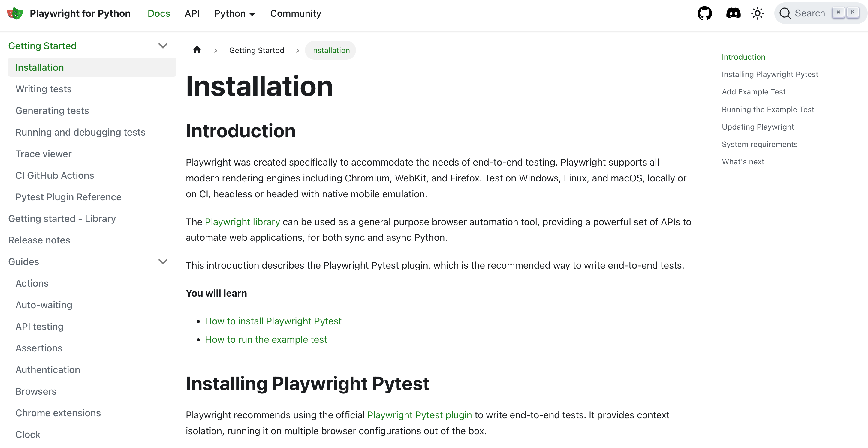Open the Discord server icon
868x448 pixels.
733,13
